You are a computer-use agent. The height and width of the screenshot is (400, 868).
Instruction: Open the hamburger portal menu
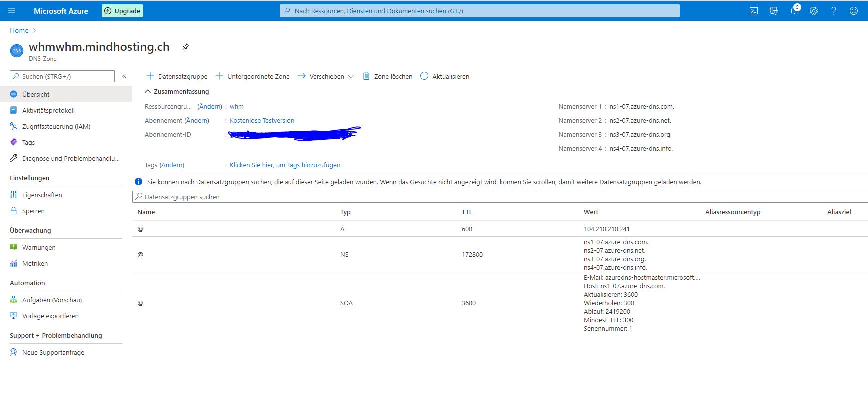pyautogui.click(x=12, y=11)
